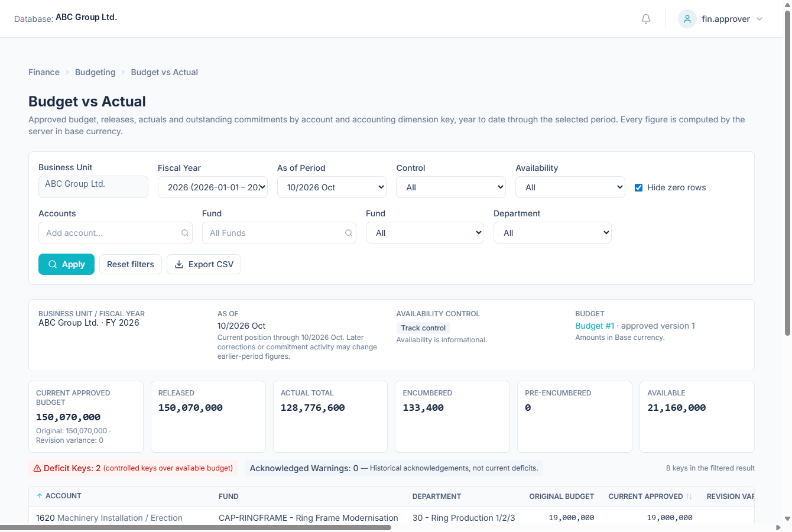Screen dimensions: 792x532
Task: Click the sort icon on Current Approved column
Action: [x=689, y=497]
